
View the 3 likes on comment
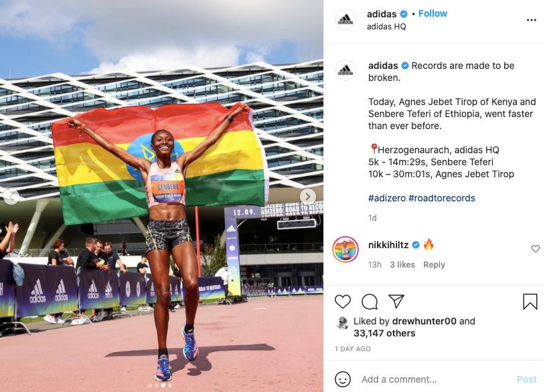tap(402, 265)
